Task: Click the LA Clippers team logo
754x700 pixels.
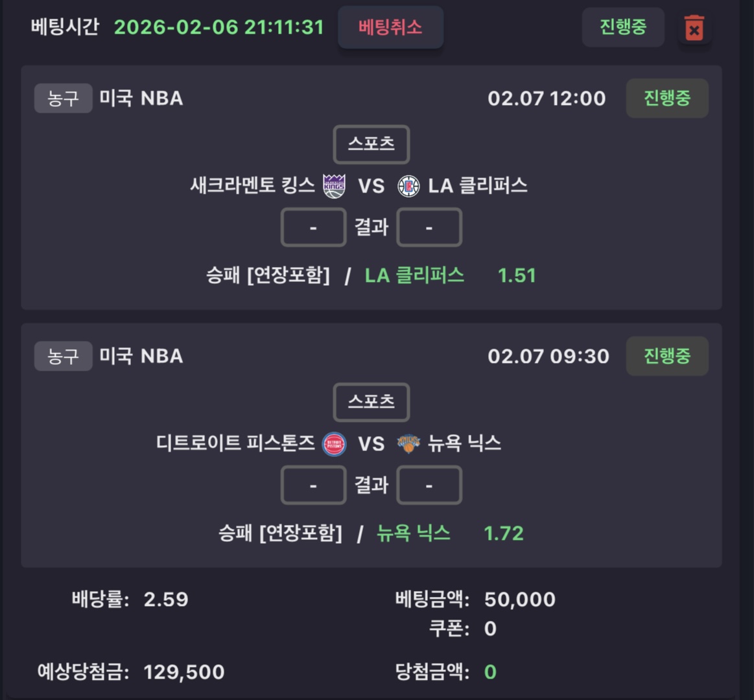Action: 408,186
